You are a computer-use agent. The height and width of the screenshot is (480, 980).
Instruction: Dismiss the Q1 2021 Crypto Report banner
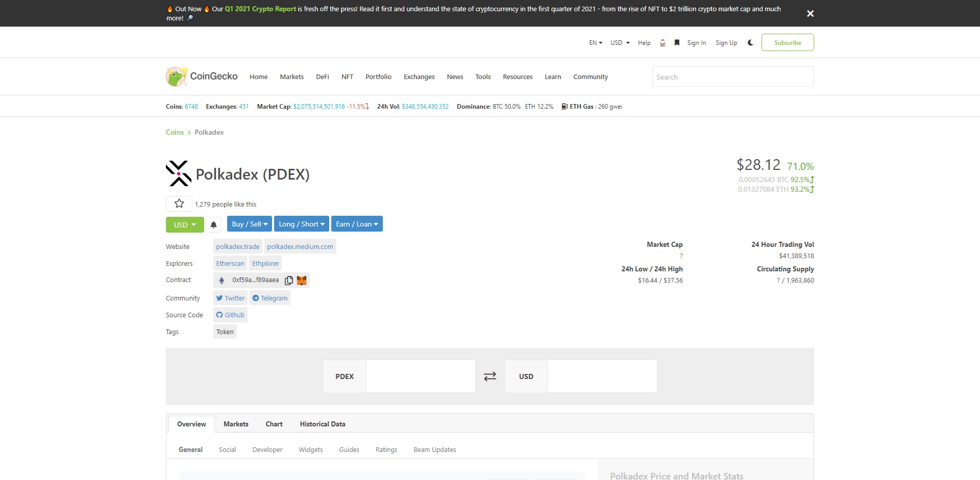tap(810, 13)
